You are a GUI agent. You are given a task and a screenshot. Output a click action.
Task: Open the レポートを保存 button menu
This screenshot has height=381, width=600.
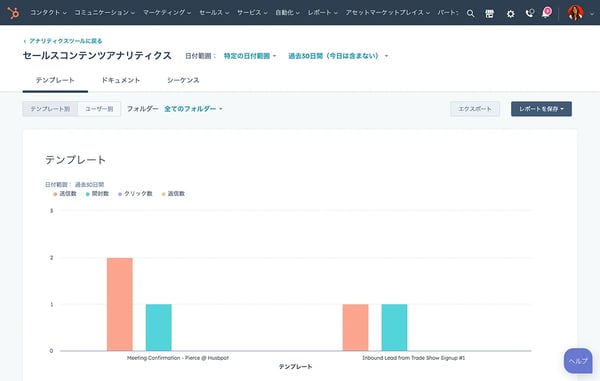[x=541, y=109]
